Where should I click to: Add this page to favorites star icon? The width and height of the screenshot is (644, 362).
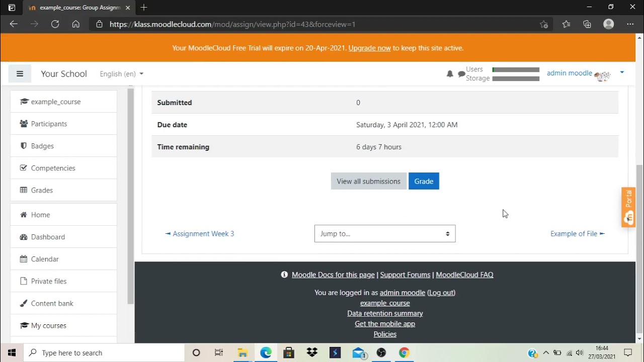pyautogui.click(x=544, y=24)
